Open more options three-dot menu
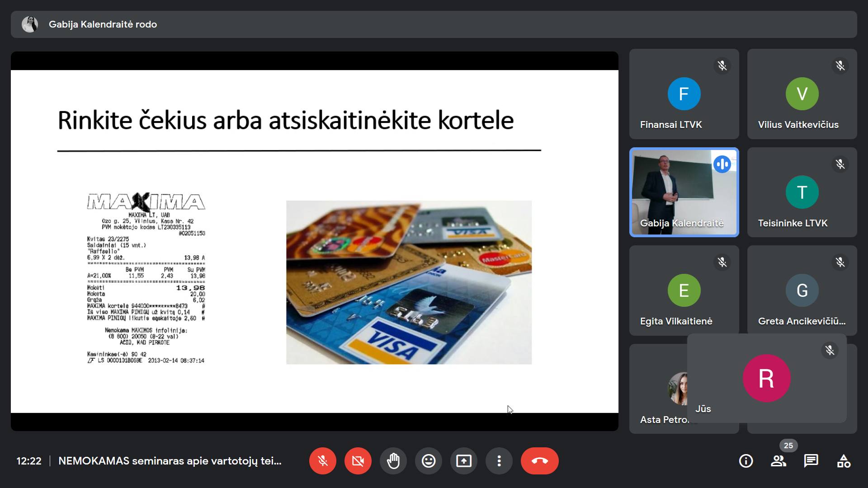Viewport: 868px width, 488px height. coord(499,461)
